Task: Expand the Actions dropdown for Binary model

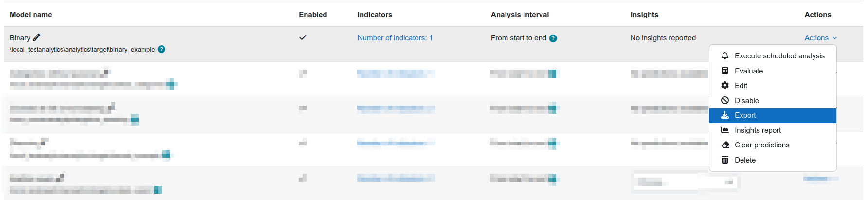Action: [821, 38]
